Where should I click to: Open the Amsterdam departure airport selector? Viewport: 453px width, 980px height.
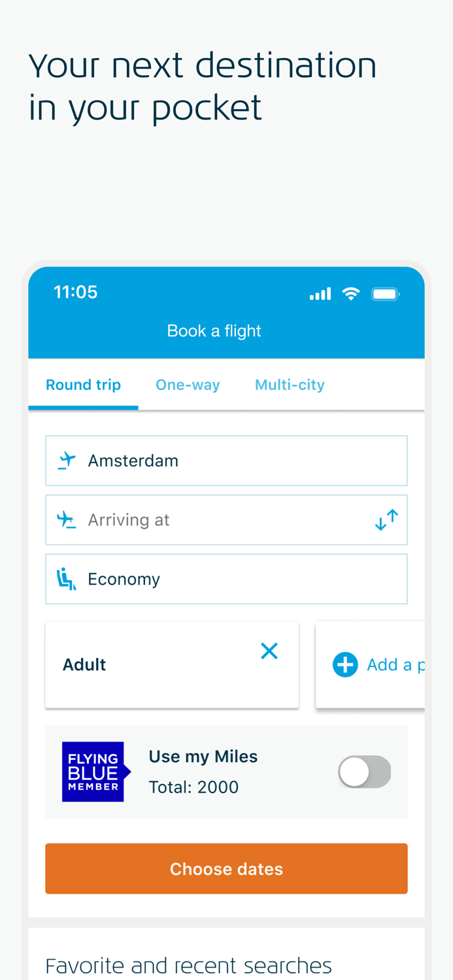226,460
